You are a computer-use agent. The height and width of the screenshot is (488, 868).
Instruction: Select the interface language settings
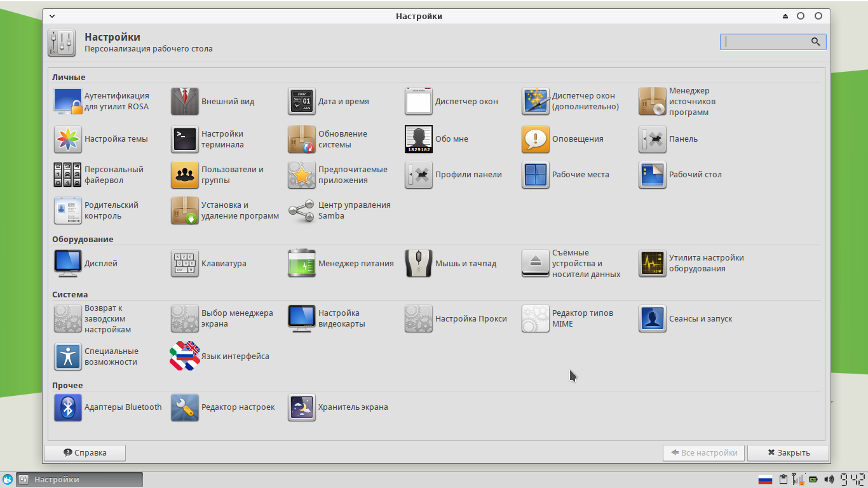[185, 356]
